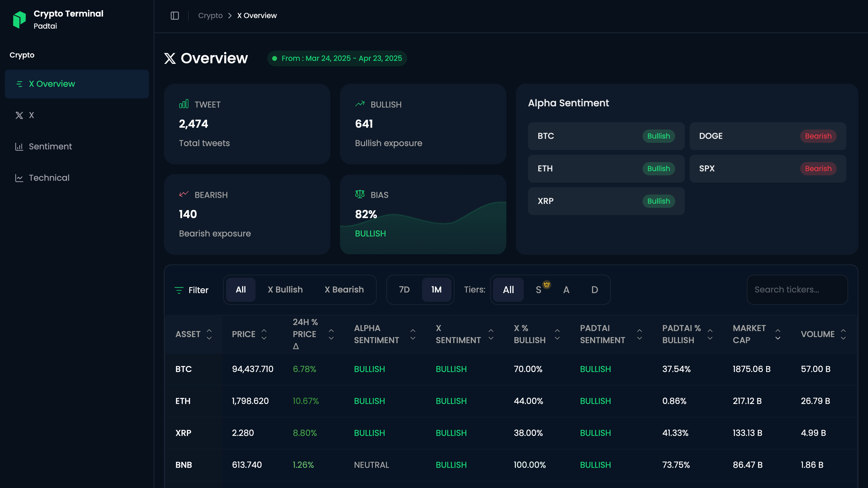The width and height of the screenshot is (868, 488).
Task: Navigate to Crypto via the breadcrumb
Action: (x=210, y=15)
